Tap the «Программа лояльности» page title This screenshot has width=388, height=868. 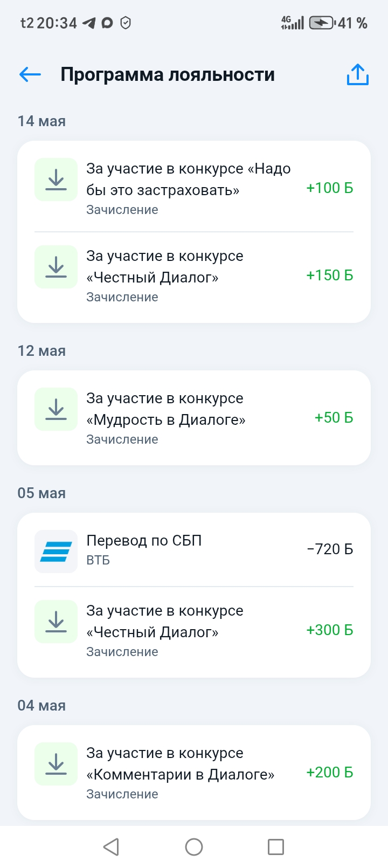click(x=168, y=74)
